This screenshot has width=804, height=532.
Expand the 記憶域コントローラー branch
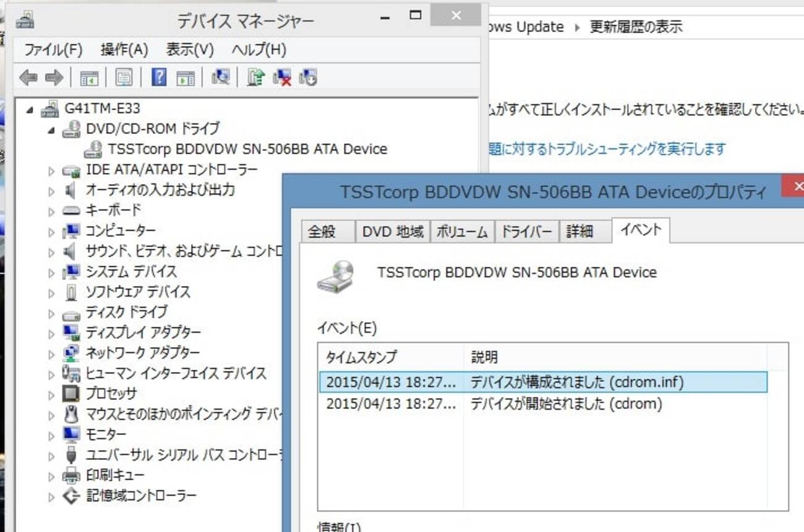(51, 496)
